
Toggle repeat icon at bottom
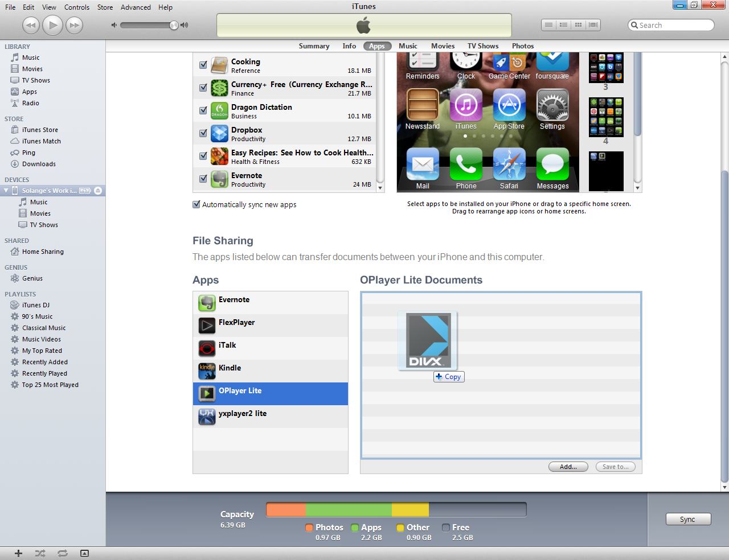(62, 553)
